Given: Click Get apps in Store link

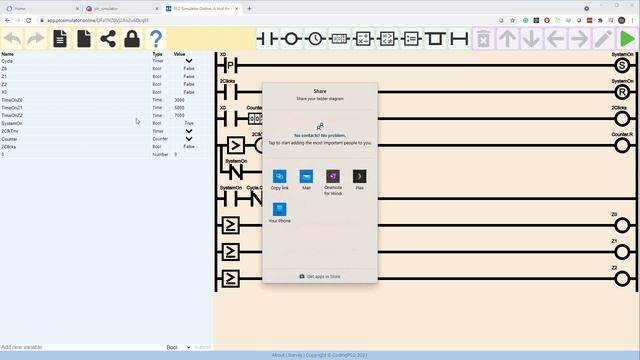Looking at the screenshot, I should coord(320,276).
